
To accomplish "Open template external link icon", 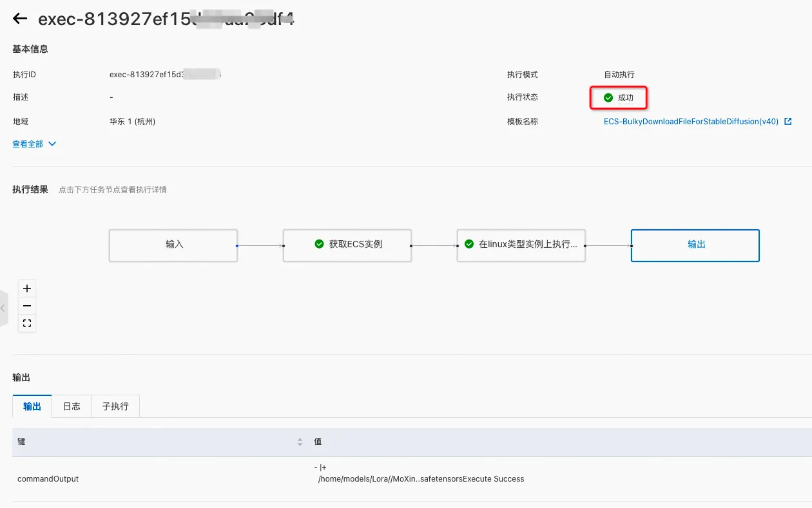I will (788, 121).
